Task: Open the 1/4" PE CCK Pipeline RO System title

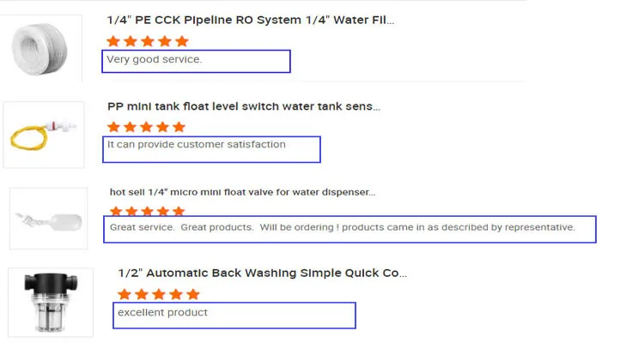Action: [251, 20]
